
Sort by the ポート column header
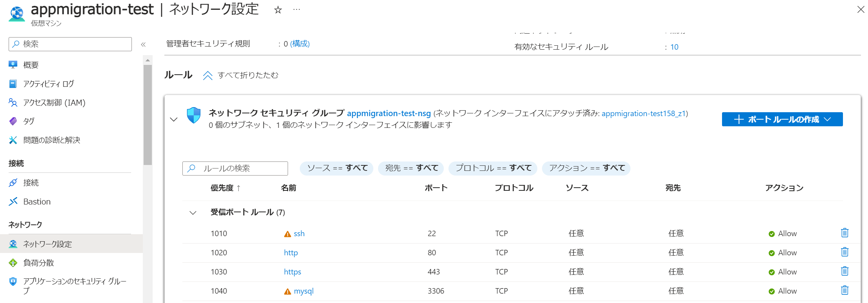[x=436, y=188]
